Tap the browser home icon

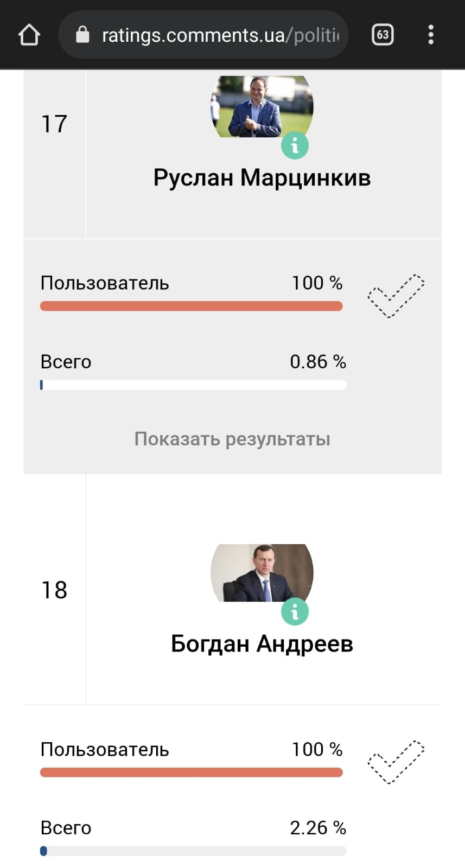(29, 35)
